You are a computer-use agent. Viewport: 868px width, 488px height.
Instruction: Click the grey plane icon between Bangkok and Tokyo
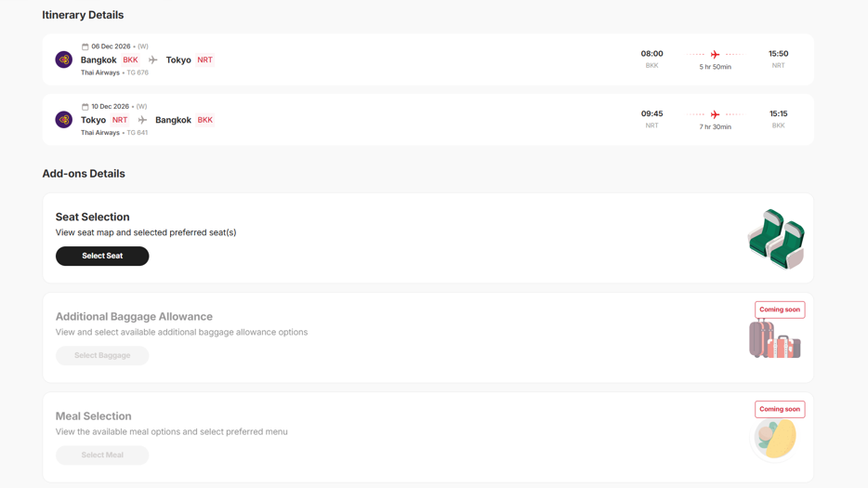tap(152, 59)
